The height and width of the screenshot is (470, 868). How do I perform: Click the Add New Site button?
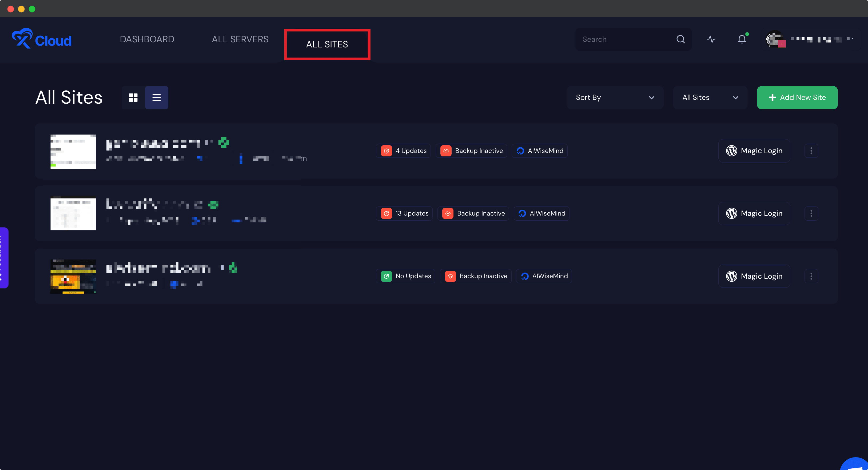[x=797, y=98]
